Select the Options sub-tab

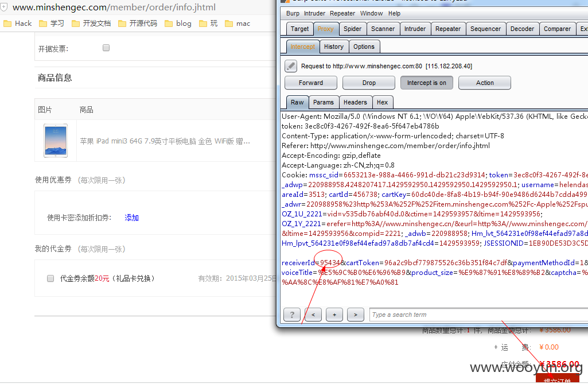pos(364,46)
